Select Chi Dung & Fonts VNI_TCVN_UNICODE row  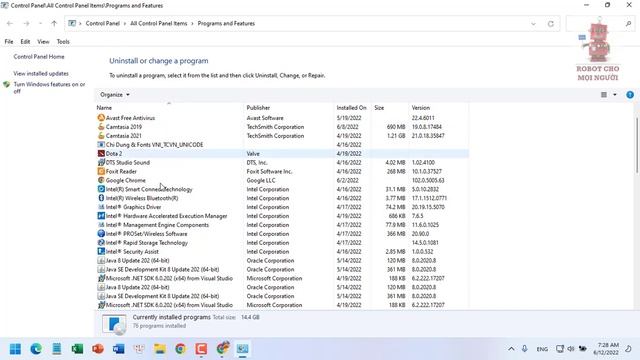(282, 144)
